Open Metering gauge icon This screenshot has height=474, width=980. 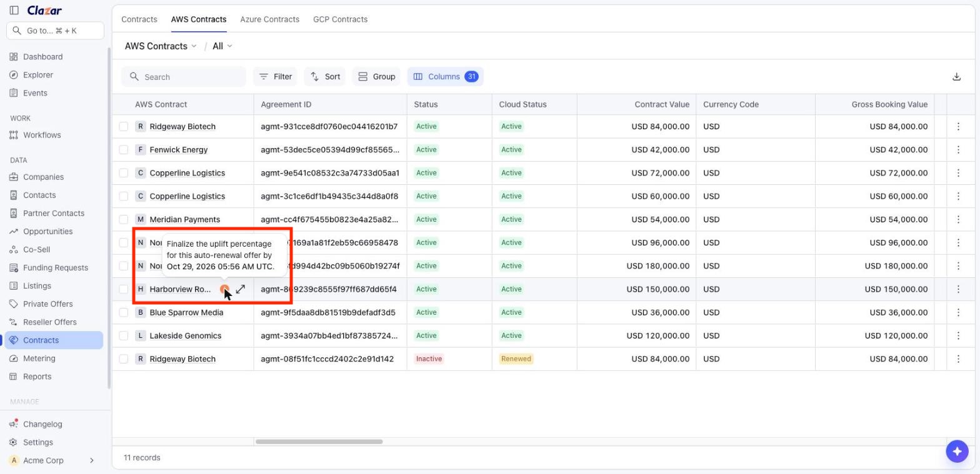14,358
